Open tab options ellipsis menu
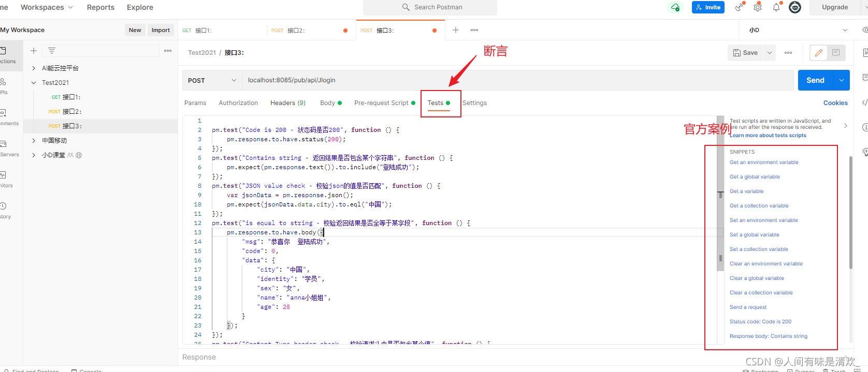The height and width of the screenshot is (372, 868). coord(474,30)
